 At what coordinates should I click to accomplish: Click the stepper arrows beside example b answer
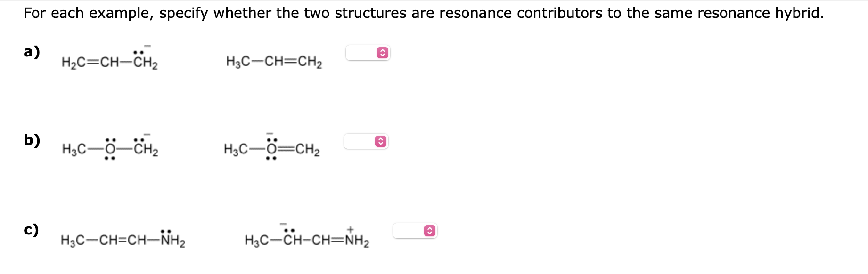tap(380, 141)
